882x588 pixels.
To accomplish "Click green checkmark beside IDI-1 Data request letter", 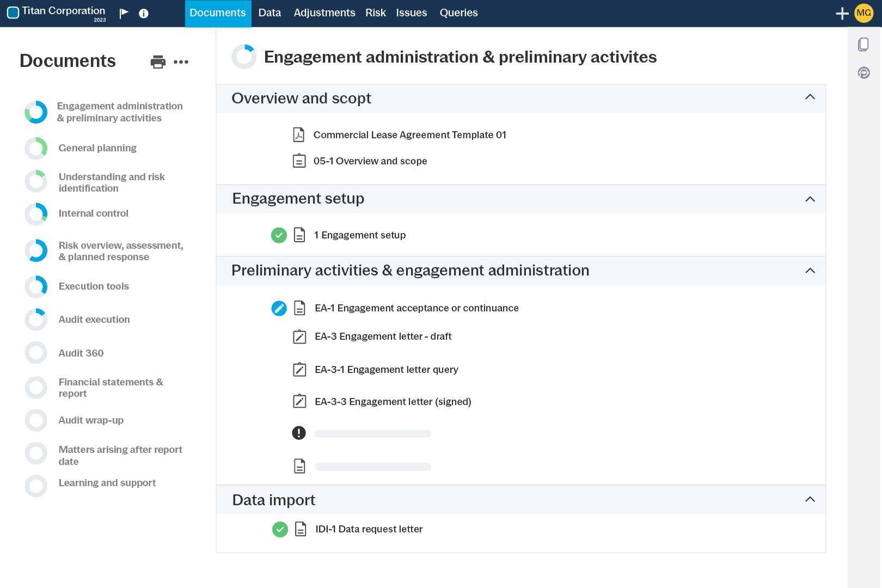I will tap(280, 529).
